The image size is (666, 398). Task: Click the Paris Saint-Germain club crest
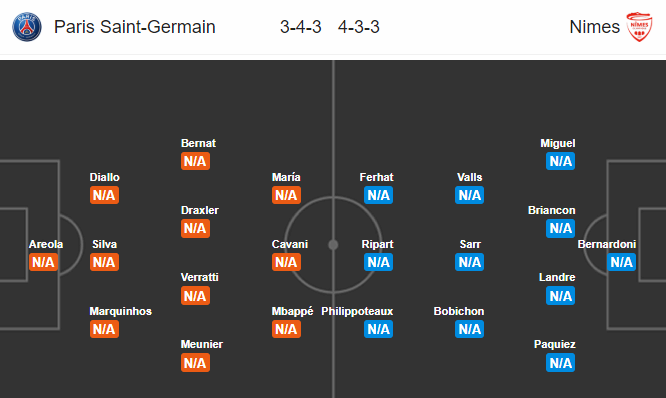27,27
